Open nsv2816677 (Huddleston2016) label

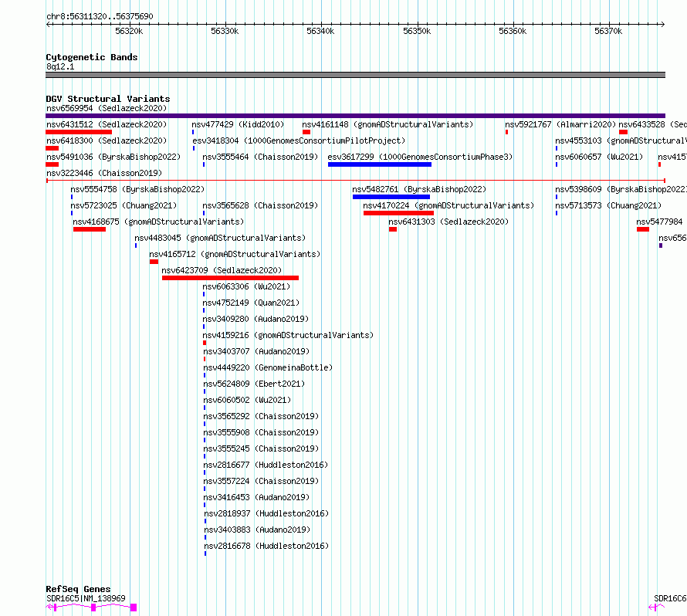pyautogui.click(x=266, y=465)
